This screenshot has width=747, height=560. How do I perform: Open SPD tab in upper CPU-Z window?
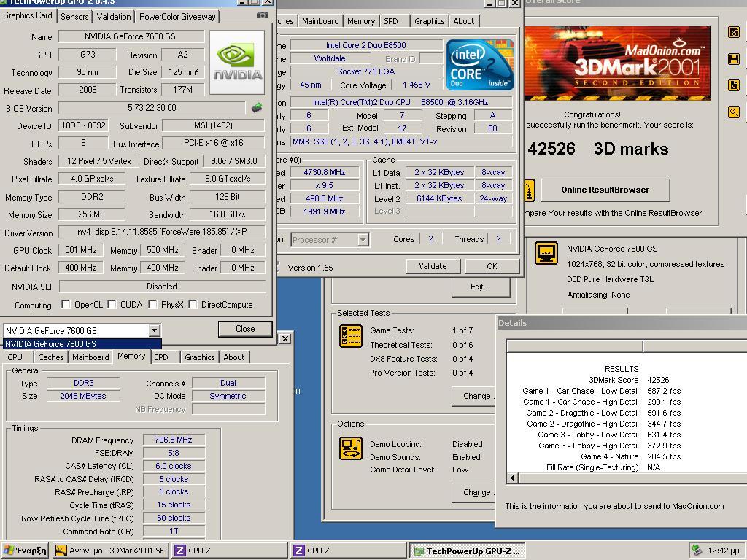(x=391, y=21)
